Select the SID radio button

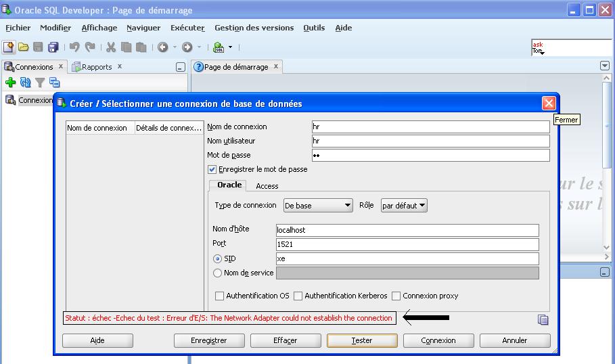click(x=218, y=259)
